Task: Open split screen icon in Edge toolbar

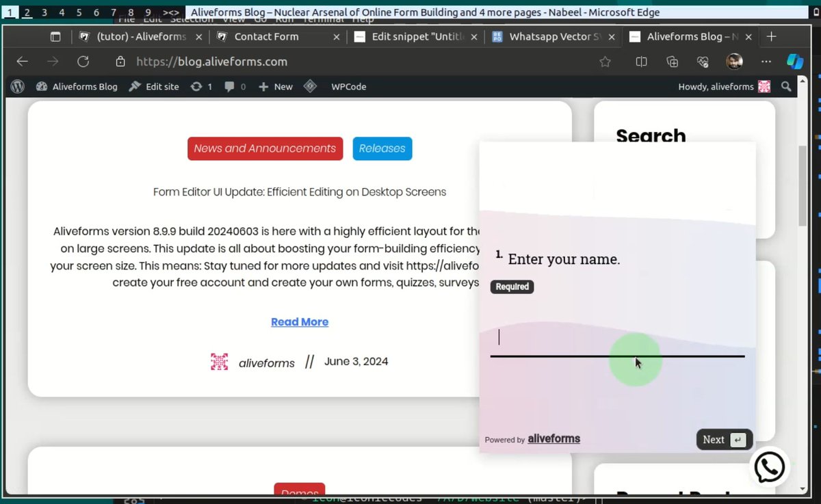Action: [x=641, y=62]
